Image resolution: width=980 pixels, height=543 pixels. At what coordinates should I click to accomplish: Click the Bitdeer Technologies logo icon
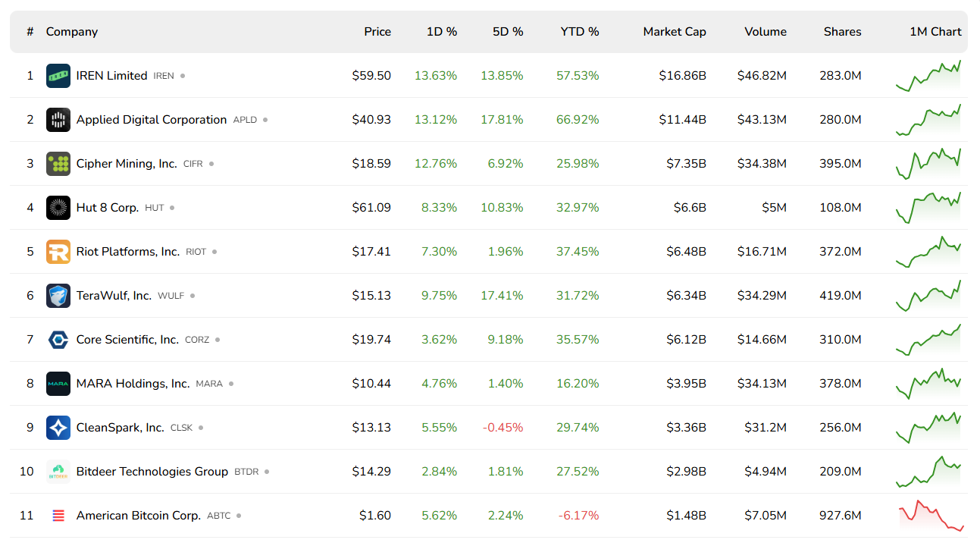click(58, 472)
